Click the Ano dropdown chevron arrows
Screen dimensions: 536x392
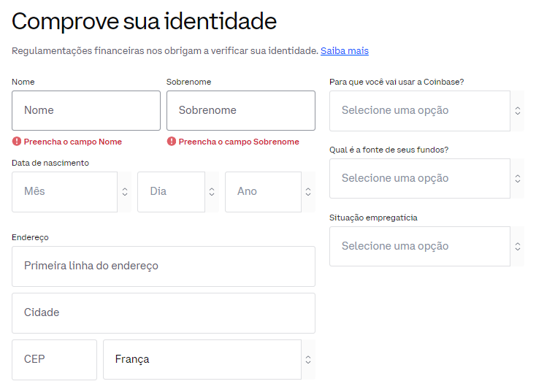(308, 192)
